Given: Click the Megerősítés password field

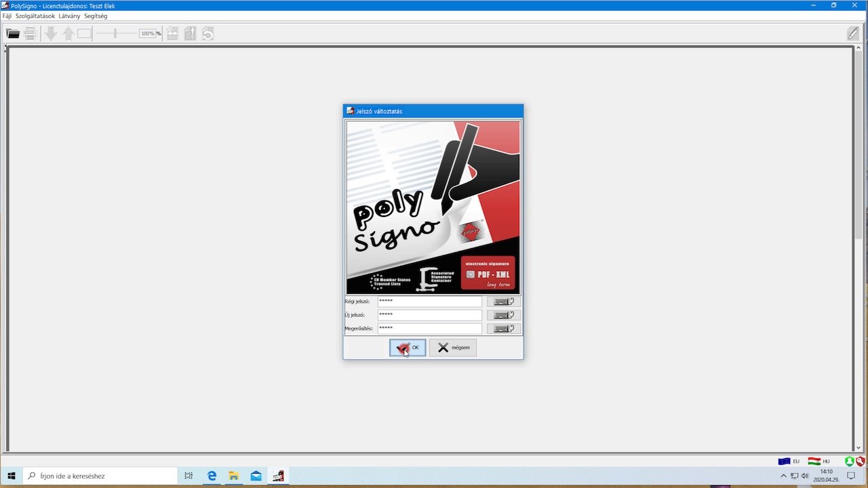Looking at the screenshot, I should (429, 329).
